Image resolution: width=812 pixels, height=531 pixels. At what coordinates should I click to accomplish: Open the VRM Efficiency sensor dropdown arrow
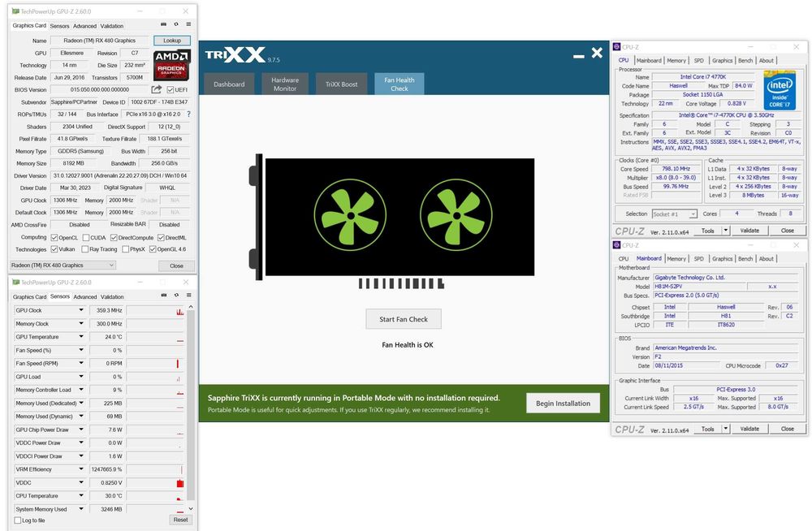click(x=81, y=468)
